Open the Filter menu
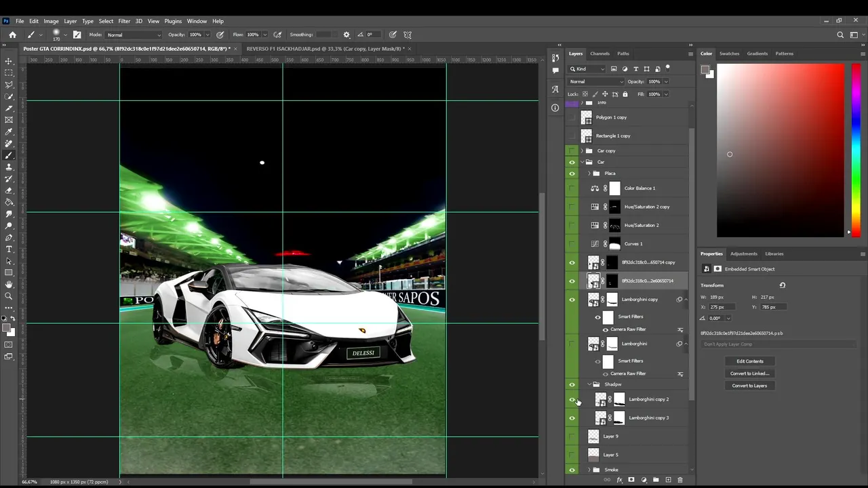The image size is (868, 488). coord(124,21)
